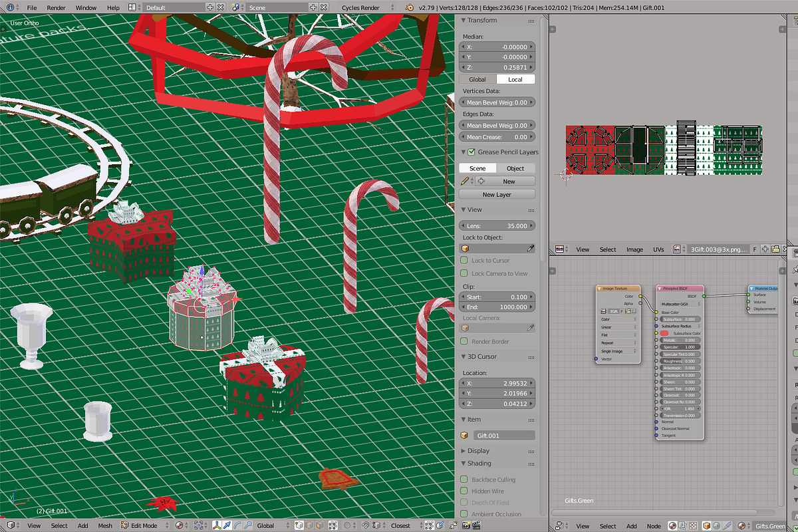Viewport: 798px width, 532px height.
Task: Open the Closest snap target dropdown
Action: (x=408, y=525)
